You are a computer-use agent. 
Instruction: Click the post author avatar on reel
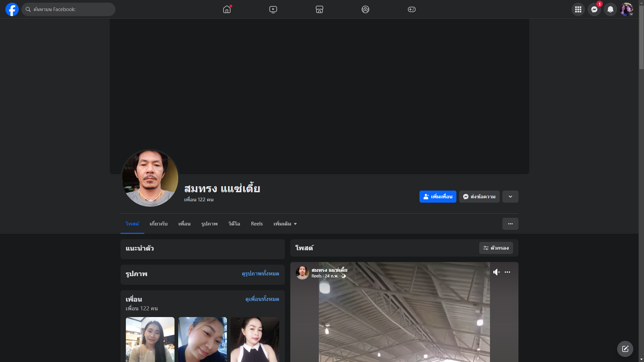[x=302, y=273]
